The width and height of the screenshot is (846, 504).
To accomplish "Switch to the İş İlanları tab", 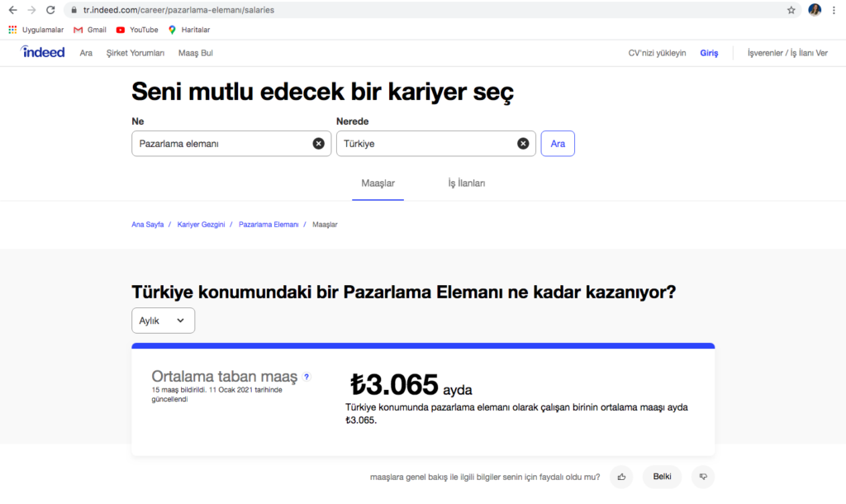I will pos(467,183).
